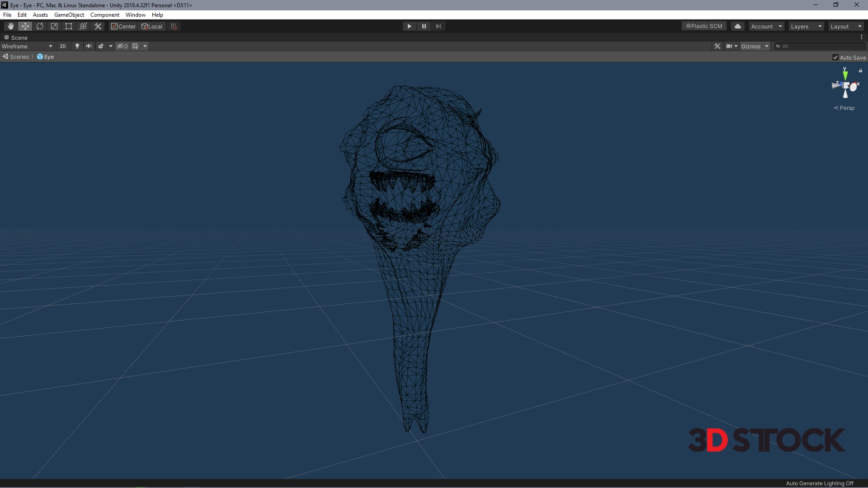The height and width of the screenshot is (488, 868).
Task: Select the Scale tool
Action: (54, 26)
